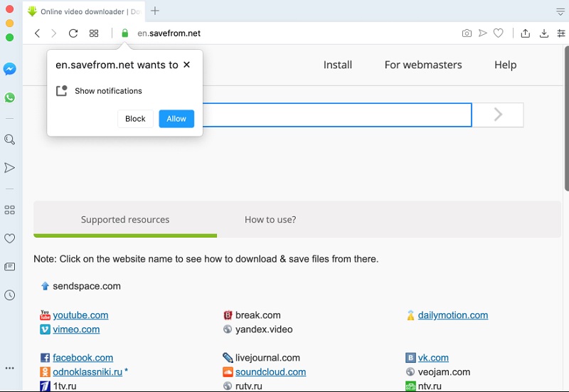This screenshot has width=569, height=392.
Task: Click the ntv.ru entry
Action: (x=430, y=386)
